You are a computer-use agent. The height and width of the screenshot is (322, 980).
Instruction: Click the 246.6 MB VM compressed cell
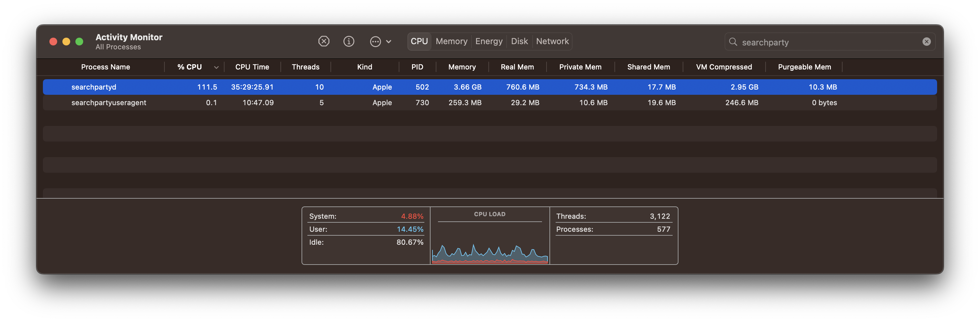point(741,103)
